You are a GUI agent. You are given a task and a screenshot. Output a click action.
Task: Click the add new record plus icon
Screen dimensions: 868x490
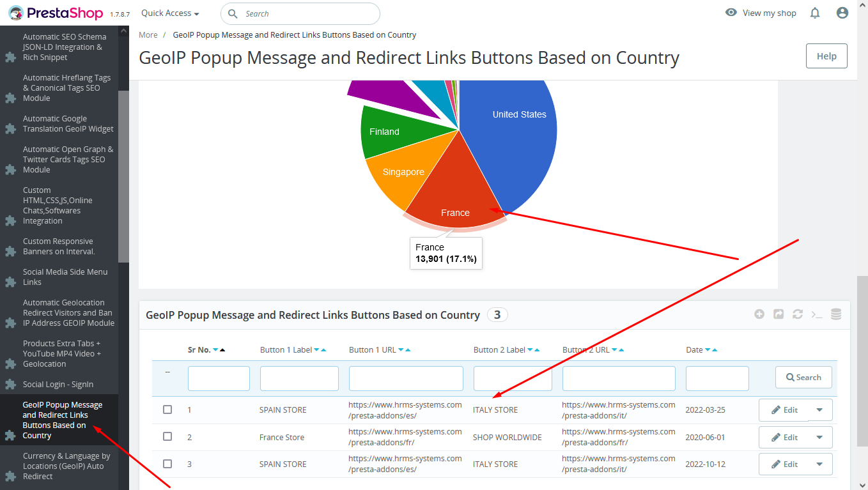[759, 314]
